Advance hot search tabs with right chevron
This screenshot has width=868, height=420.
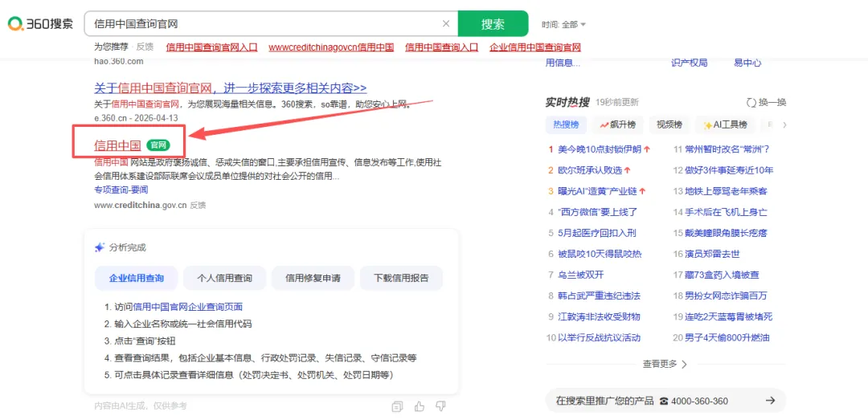click(784, 125)
